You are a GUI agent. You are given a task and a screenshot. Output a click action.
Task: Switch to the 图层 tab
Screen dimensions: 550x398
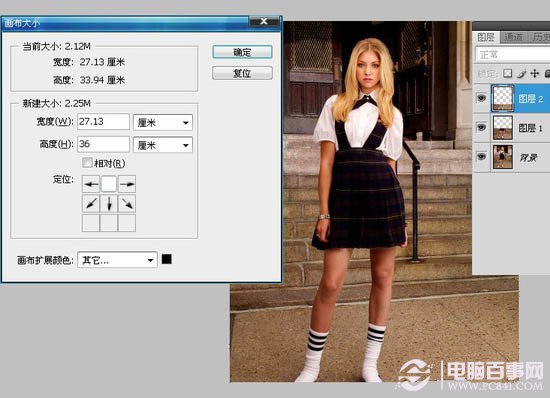coord(486,37)
